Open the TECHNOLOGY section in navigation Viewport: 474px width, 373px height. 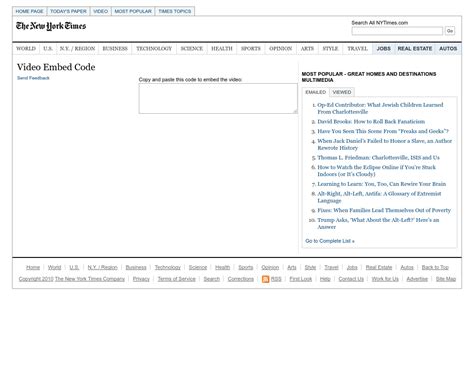pos(154,49)
